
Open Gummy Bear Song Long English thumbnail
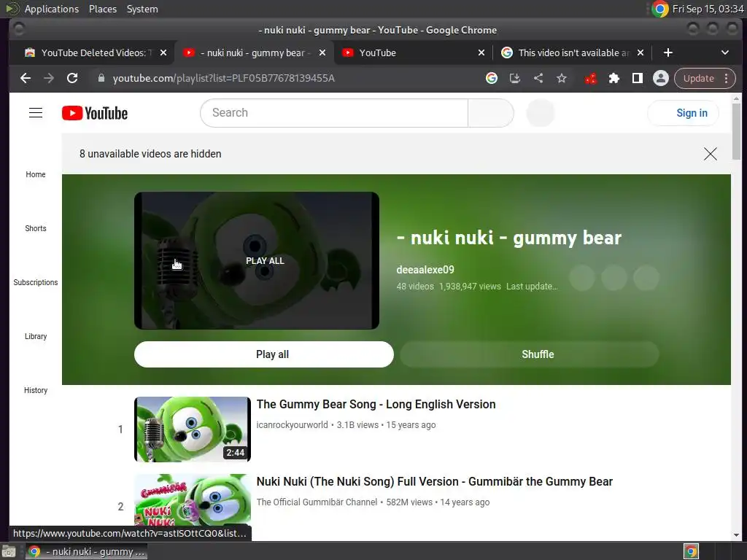[x=193, y=429]
